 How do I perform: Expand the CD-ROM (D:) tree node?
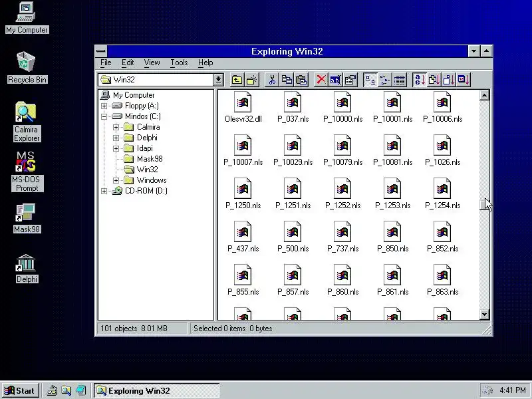coord(104,192)
